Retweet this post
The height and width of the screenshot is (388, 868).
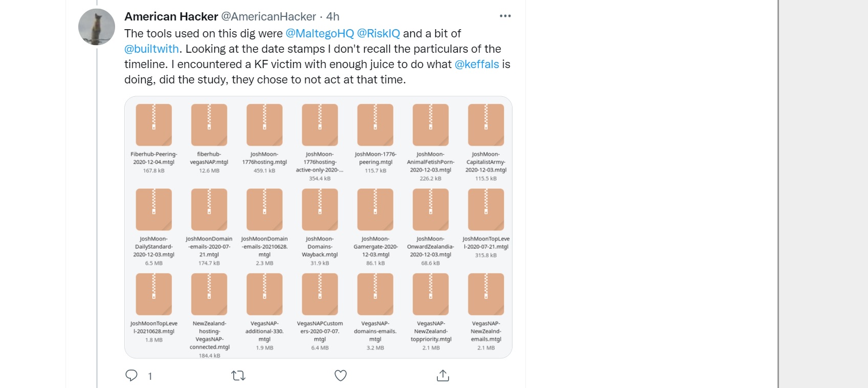tap(238, 376)
